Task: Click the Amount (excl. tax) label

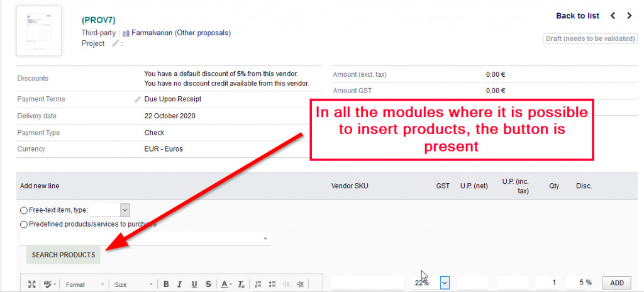Action: pyautogui.click(x=360, y=74)
